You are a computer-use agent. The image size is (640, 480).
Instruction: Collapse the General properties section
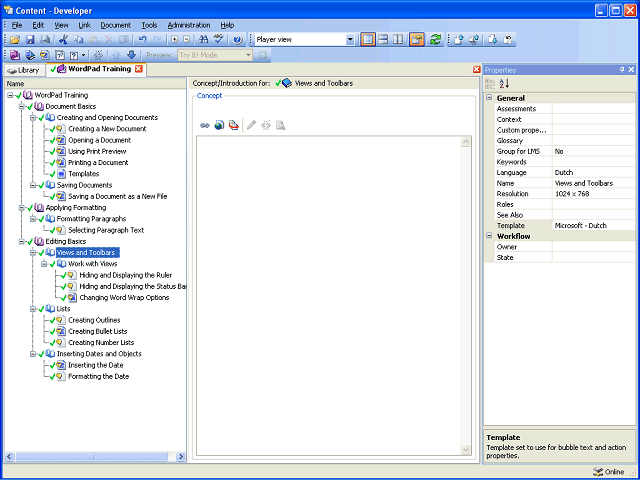coord(489,98)
